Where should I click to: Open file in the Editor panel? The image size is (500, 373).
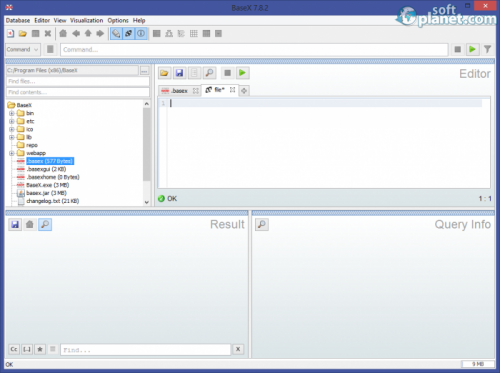[164, 73]
